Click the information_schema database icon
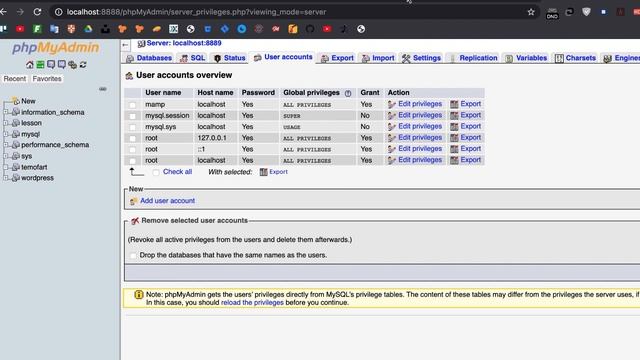The width and height of the screenshot is (640, 360). click(x=16, y=112)
